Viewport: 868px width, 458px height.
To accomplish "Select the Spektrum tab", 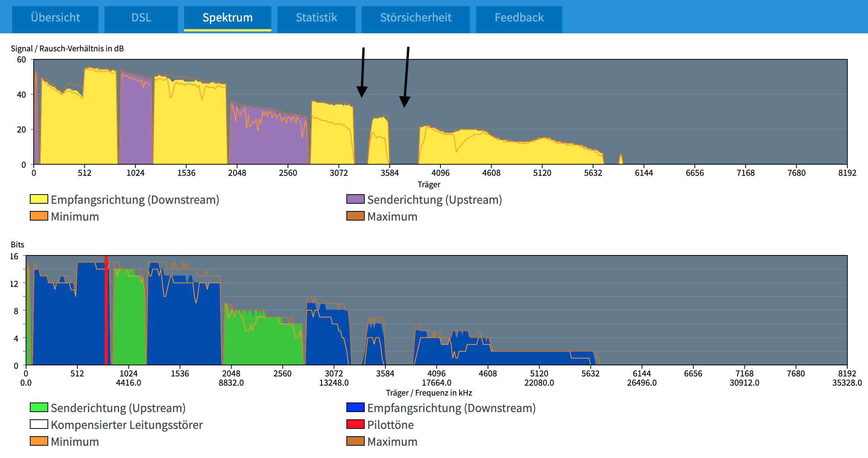I will pos(227,18).
